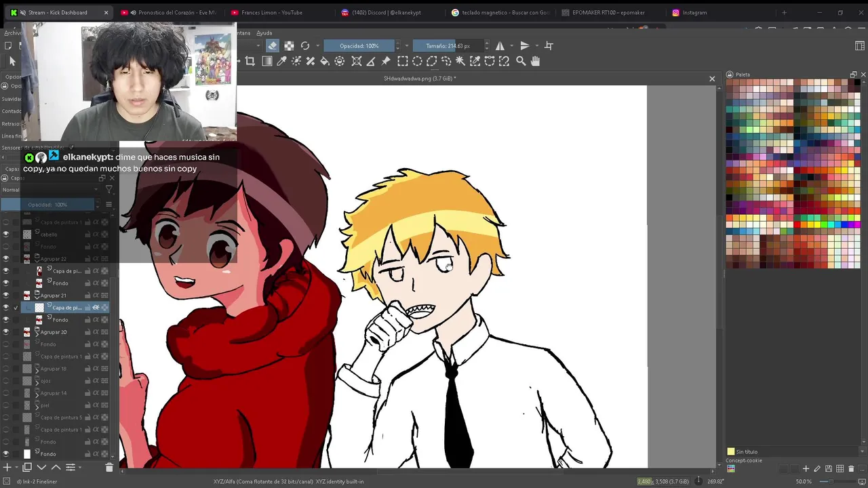This screenshot has height=488, width=868.
Task: Select the Elliptical Selection tool
Action: click(417, 61)
